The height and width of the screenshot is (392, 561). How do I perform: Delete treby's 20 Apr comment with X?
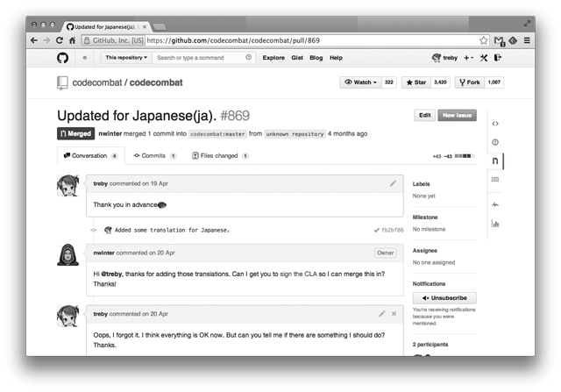point(394,314)
